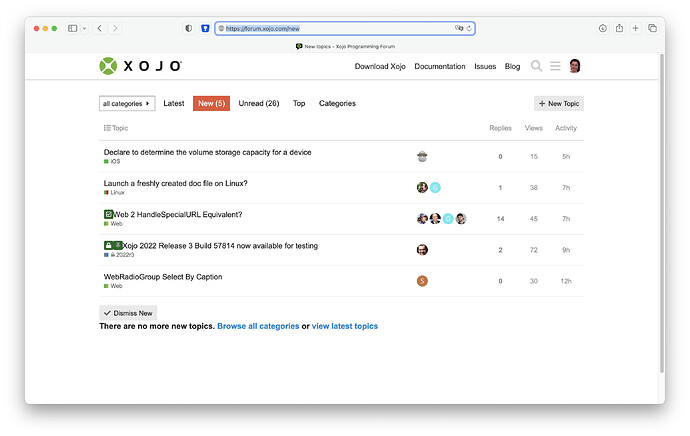Click the lock icon on the Xojo 2022 Release topic

108,245
